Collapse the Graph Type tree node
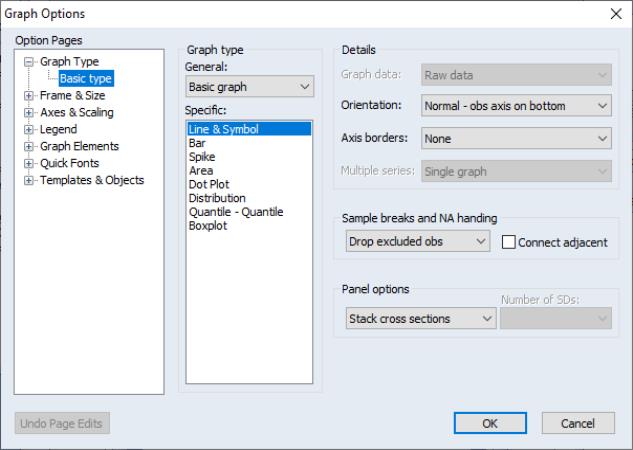The height and width of the screenshot is (450, 633). coord(29,62)
